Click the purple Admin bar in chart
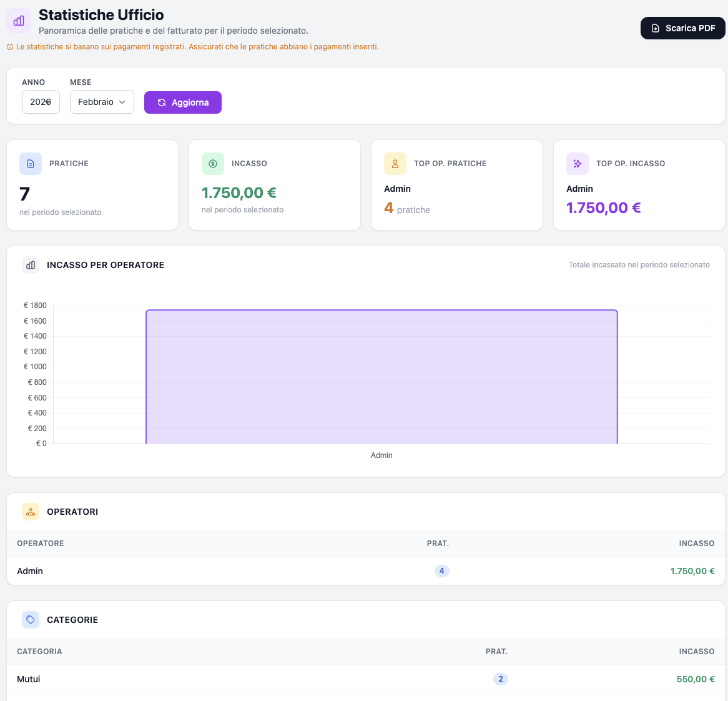 point(381,377)
